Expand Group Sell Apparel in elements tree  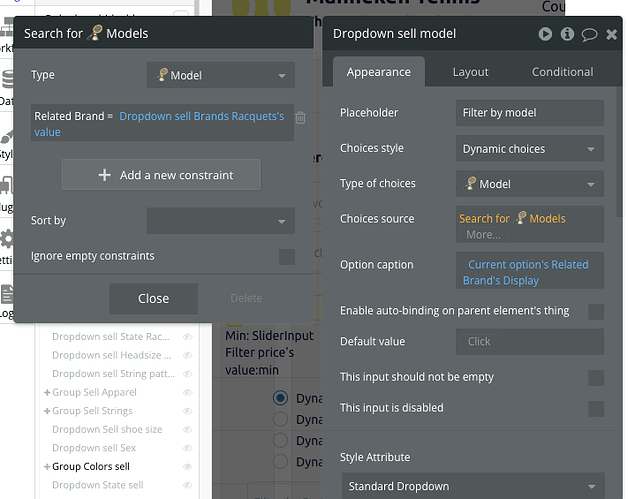[47, 392]
